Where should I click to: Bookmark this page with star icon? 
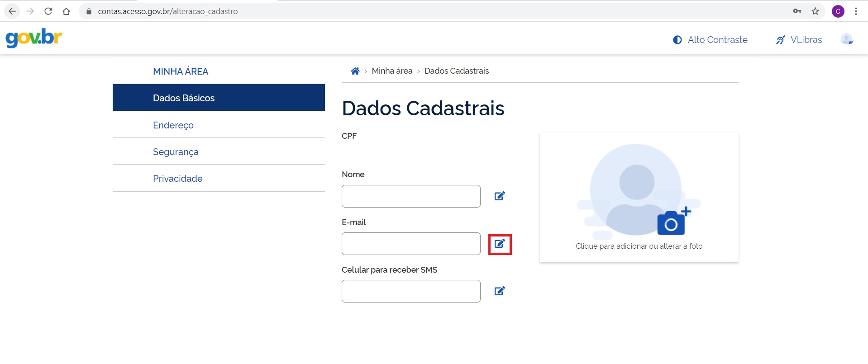point(815,11)
